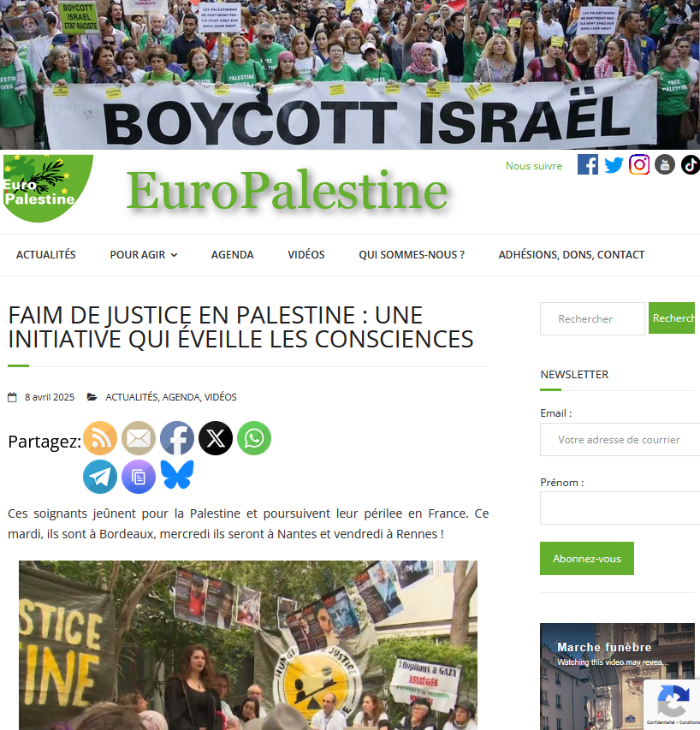Open the YouTube icon in the header

[x=665, y=165]
